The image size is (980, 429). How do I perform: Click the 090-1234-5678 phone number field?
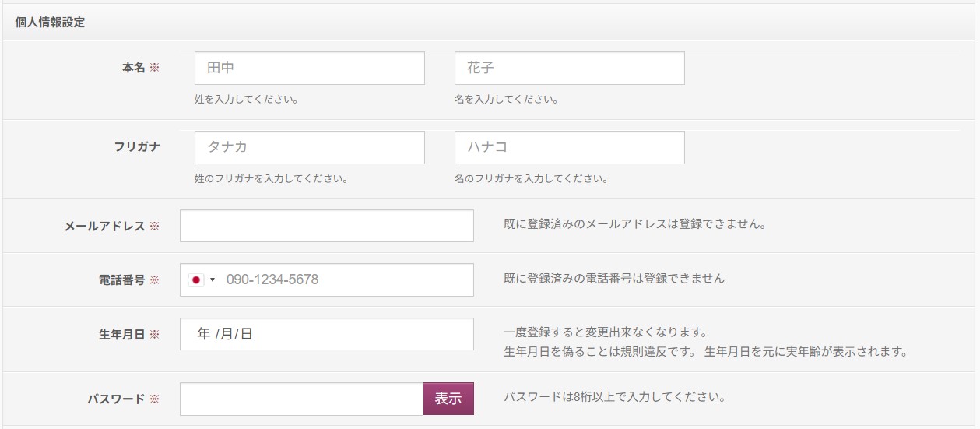pos(347,280)
